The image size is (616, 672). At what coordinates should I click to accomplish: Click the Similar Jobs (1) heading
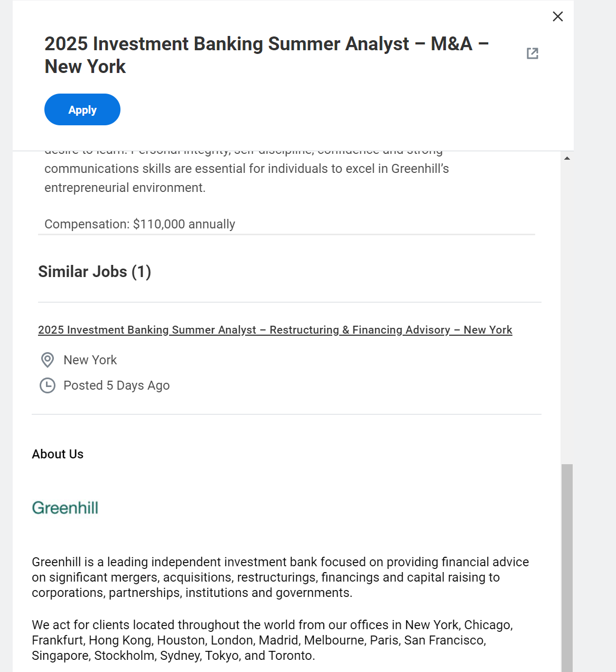pos(95,272)
